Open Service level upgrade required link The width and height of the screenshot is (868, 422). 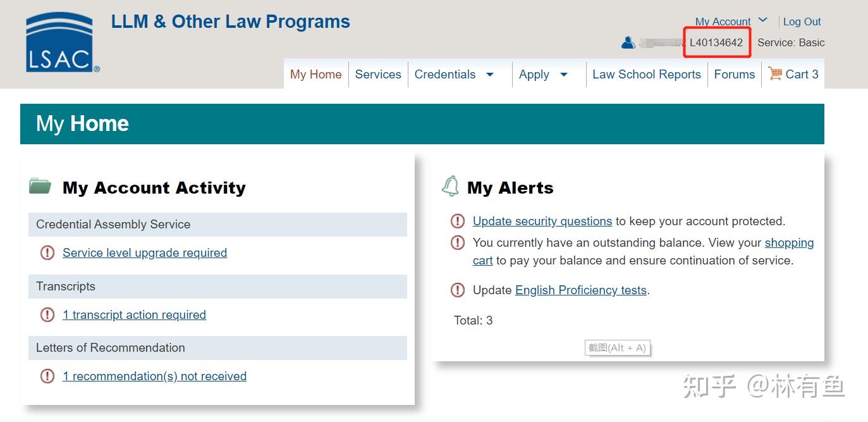coord(145,253)
